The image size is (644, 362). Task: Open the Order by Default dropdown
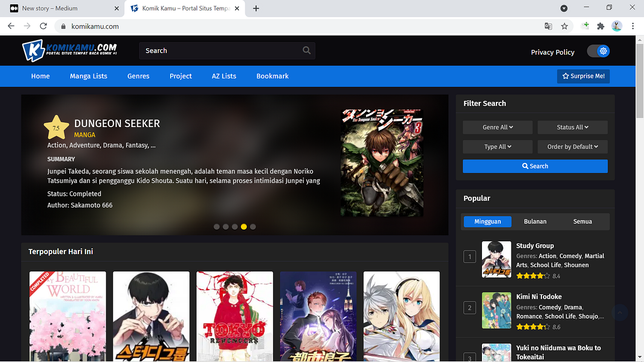[573, 146]
